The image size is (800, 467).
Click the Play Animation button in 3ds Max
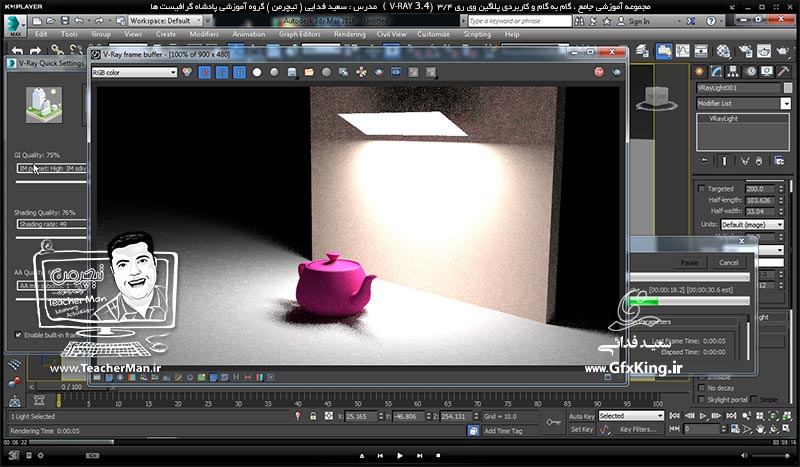[x=703, y=416]
